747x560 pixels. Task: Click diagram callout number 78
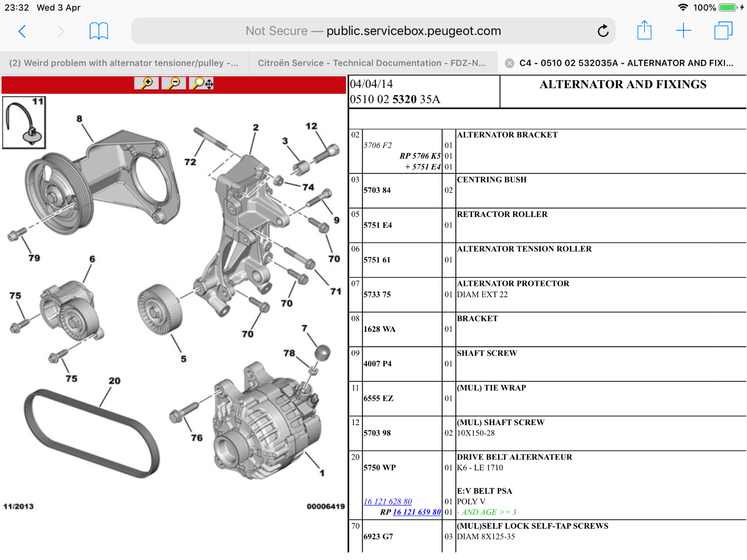[289, 353]
